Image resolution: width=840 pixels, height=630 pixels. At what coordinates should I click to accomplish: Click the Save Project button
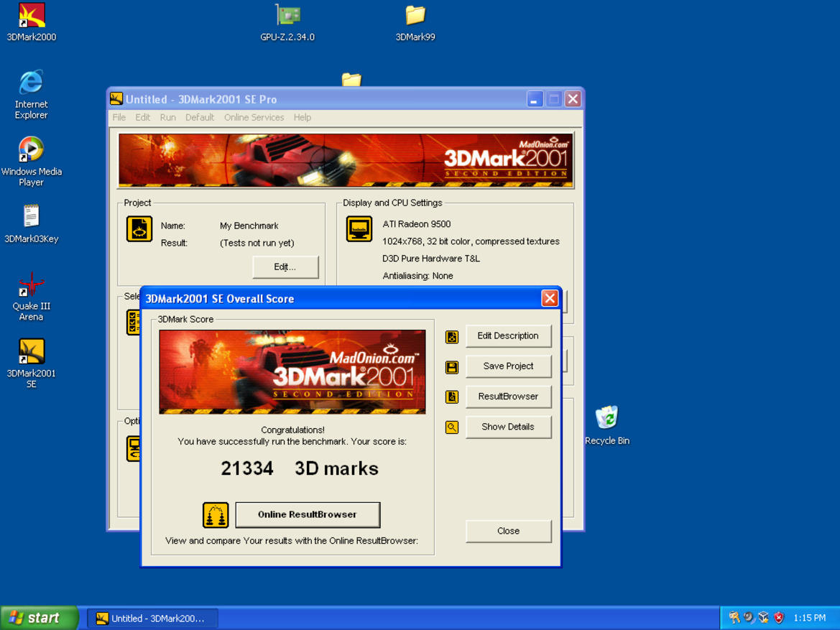coord(509,366)
